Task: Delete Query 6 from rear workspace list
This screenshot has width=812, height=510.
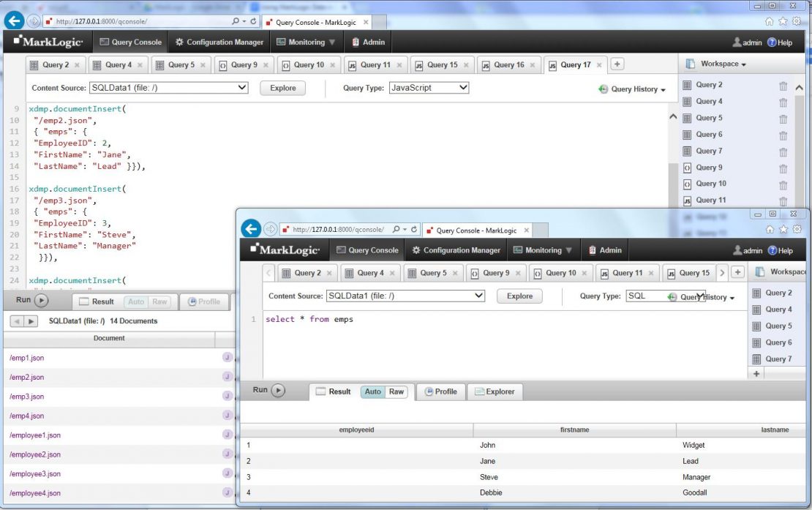Action: (783, 135)
